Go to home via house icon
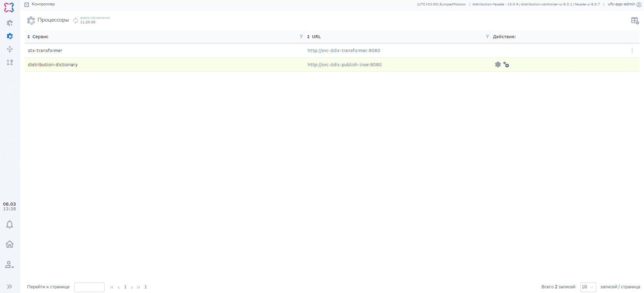Viewport: 644px width, 293px height. tap(9, 244)
